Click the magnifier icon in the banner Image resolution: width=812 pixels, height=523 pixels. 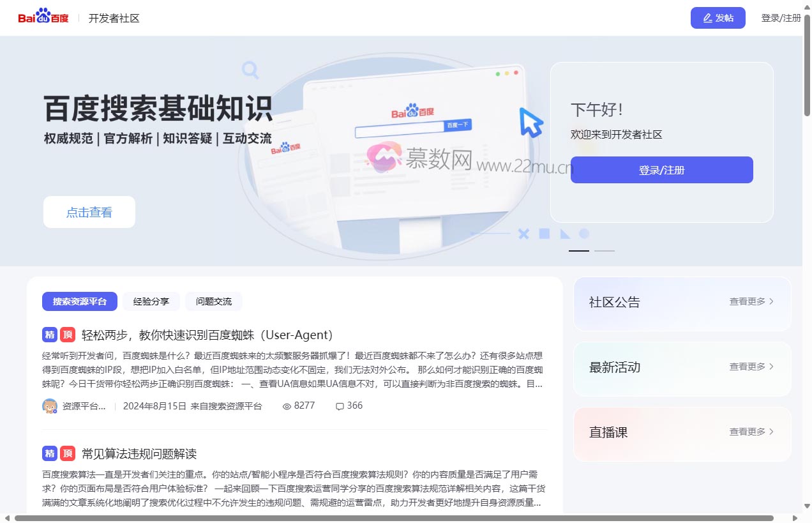(250, 70)
